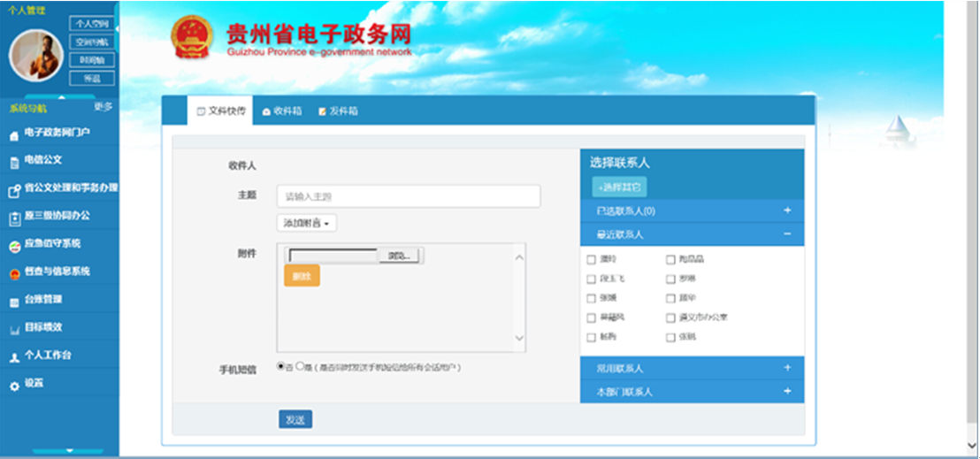Click the blue 发送 button

295,420
